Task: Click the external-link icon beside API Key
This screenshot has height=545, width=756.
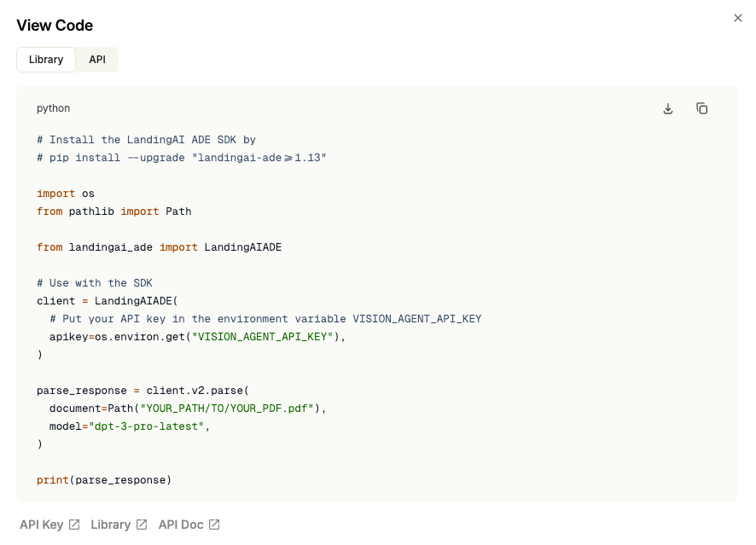Action: 74,525
